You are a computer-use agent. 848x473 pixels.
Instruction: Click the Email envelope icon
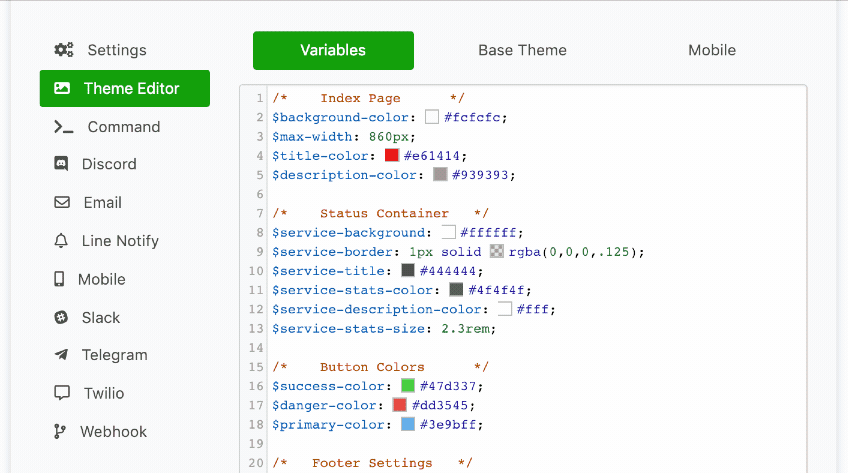point(62,202)
